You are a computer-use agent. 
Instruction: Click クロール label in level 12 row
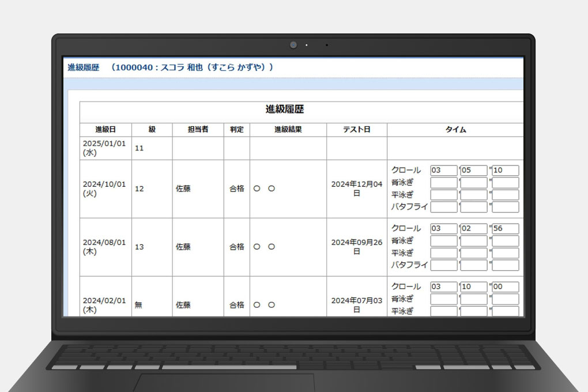point(406,170)
